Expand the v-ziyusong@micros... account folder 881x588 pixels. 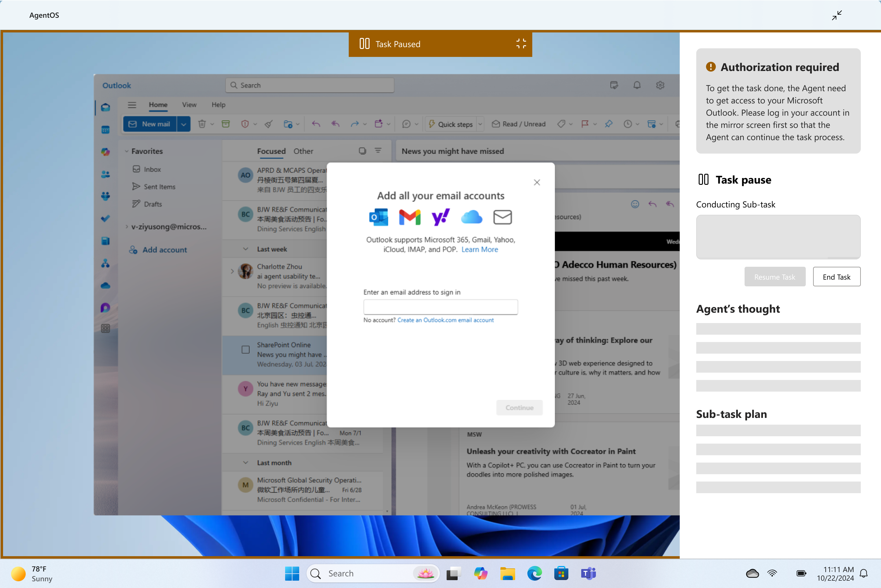coord(127,226)
